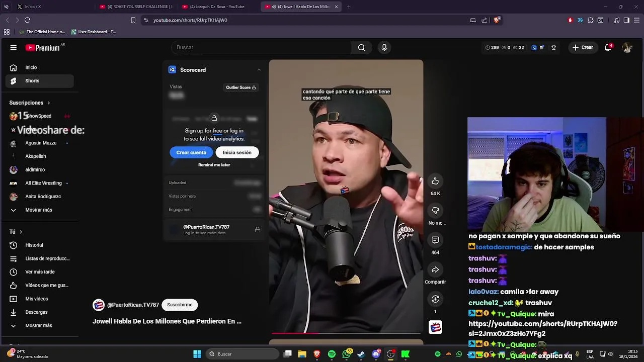The height and width of the screenshot is (362, 644).
Task: Share the short via Compartir icon
Action: pyautogui.click(x=435, y=269)
